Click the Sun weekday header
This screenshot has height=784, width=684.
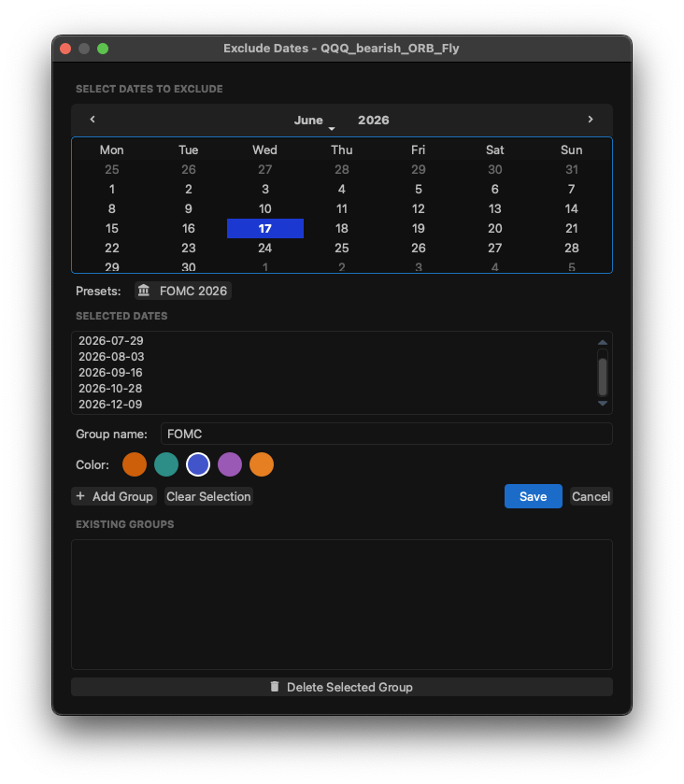tap(572, 150)
